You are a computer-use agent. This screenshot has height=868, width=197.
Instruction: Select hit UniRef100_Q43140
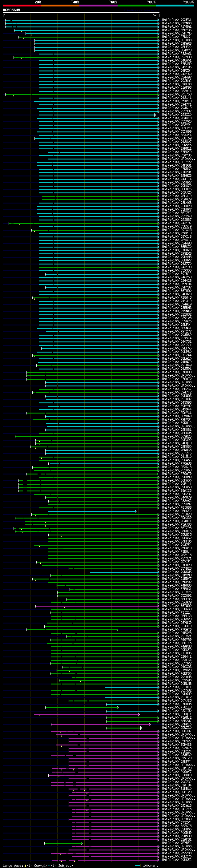coord(177,74)
